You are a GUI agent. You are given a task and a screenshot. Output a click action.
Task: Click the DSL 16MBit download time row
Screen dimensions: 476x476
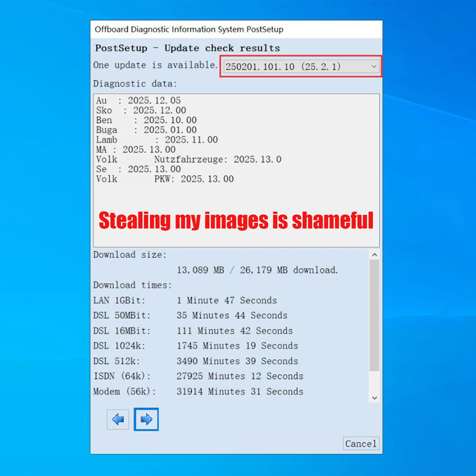[x=193, y=331]
